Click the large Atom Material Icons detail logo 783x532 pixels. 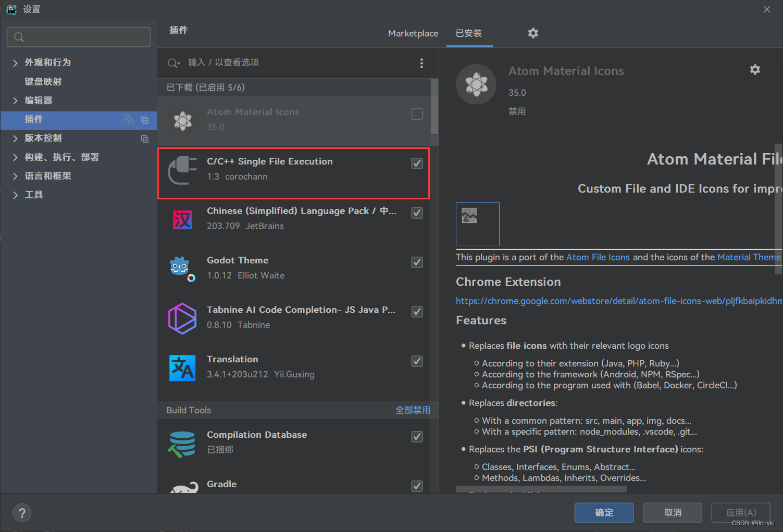point(476,84)
